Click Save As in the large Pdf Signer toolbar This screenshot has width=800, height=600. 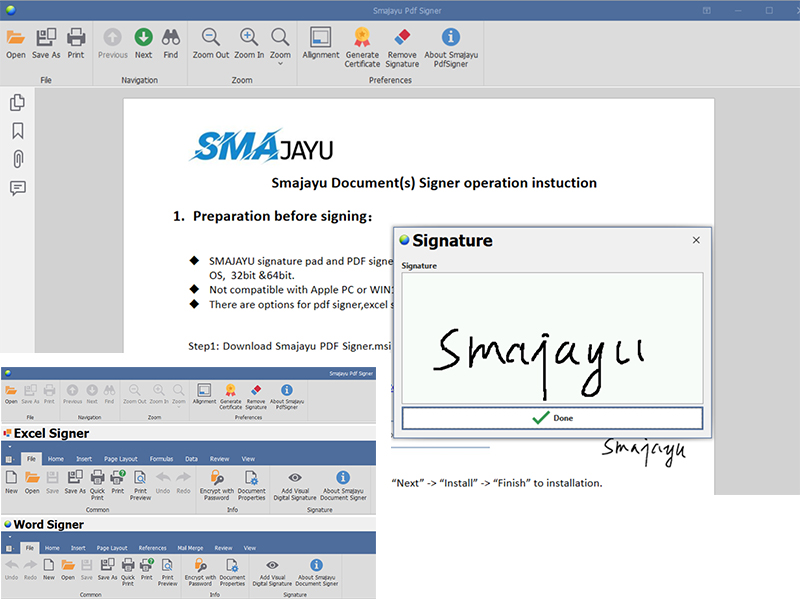pyautogui.click(x=46, y=44)
